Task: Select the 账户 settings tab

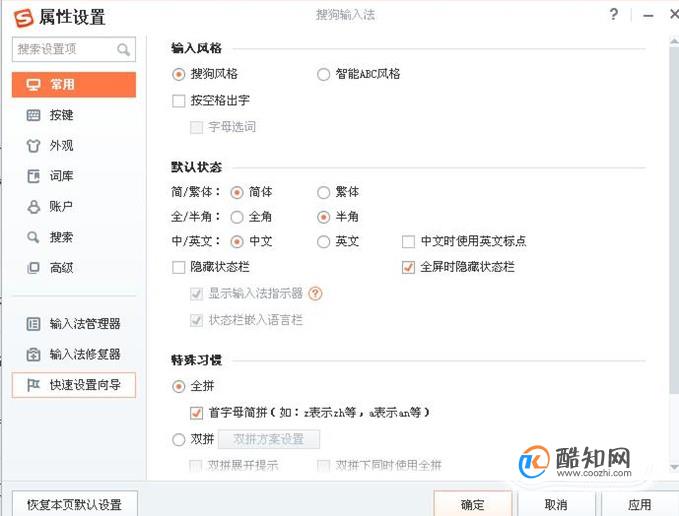Action: click(x=74, y=207)
